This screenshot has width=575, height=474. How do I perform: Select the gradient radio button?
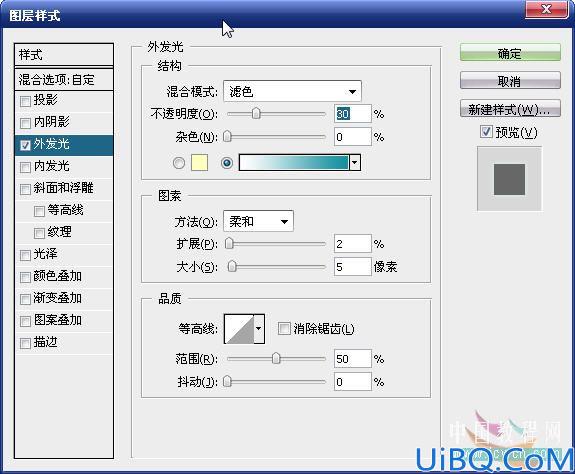point(227,163)
